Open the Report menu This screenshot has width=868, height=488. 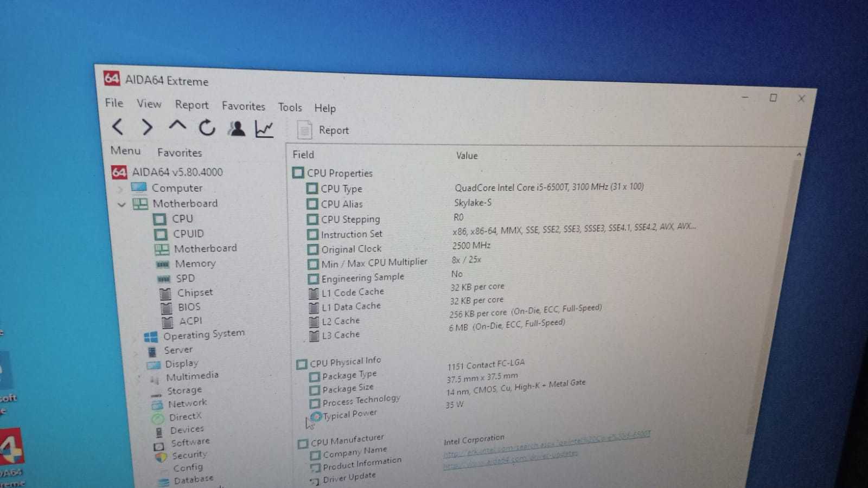(x=192, y=105)
